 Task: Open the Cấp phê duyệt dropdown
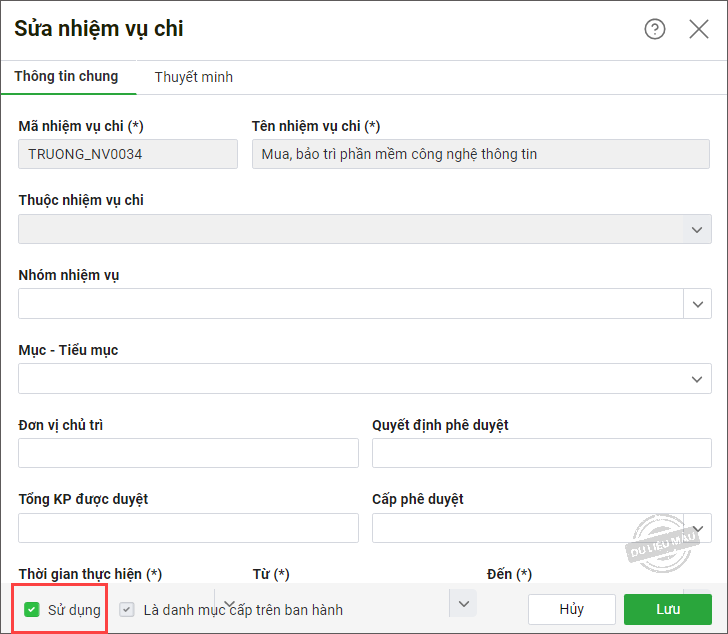point(697,528)
